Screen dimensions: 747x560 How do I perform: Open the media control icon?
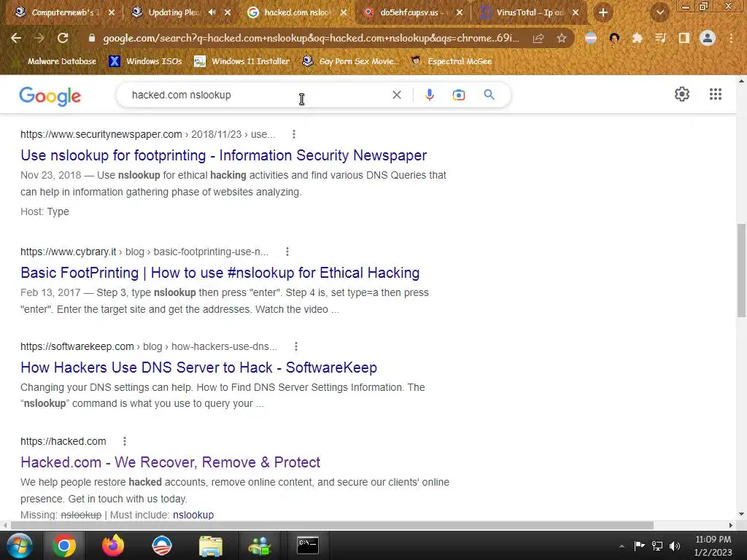(x=660, y=38)
